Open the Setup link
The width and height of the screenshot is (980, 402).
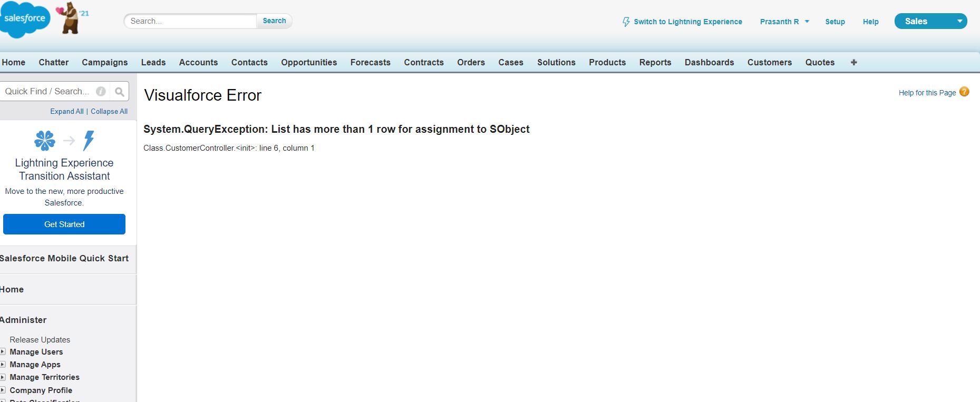(x=835, y=22)
